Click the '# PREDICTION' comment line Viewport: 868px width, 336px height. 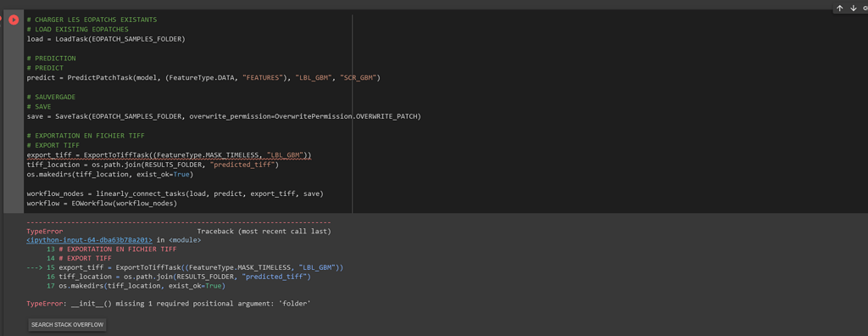51,59
